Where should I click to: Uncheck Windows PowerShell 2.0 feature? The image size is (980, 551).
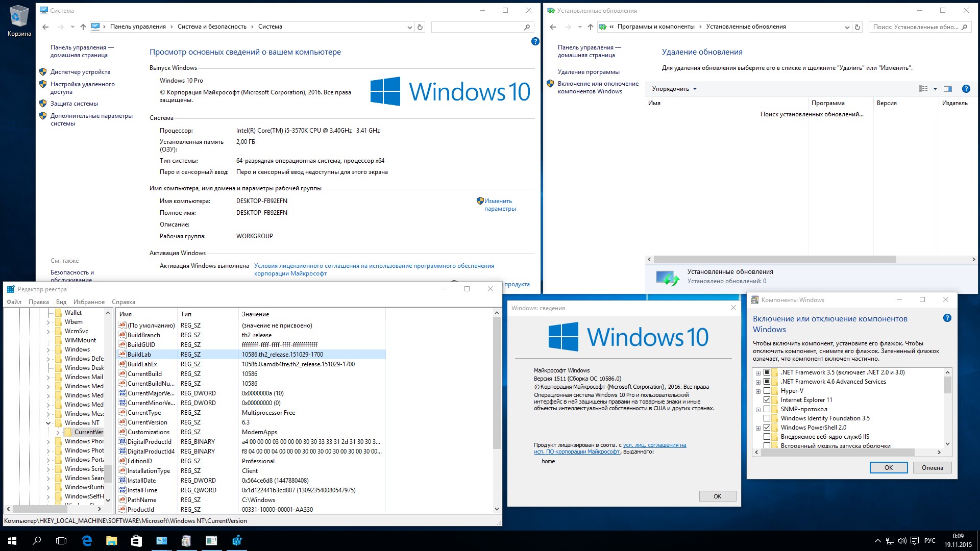[x=767, y=428]
